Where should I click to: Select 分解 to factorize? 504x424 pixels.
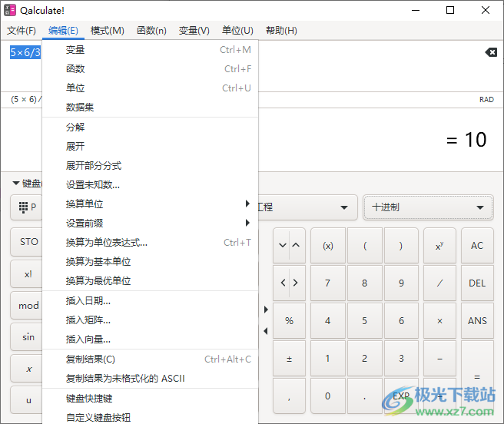(151, 127)
